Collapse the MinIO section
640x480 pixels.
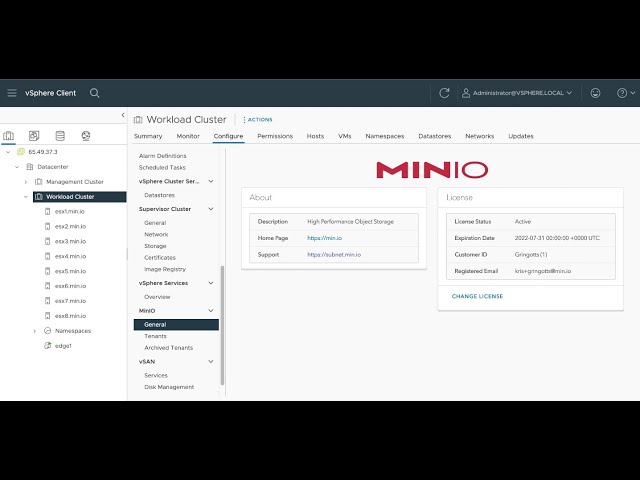click(x=211, y=311)
